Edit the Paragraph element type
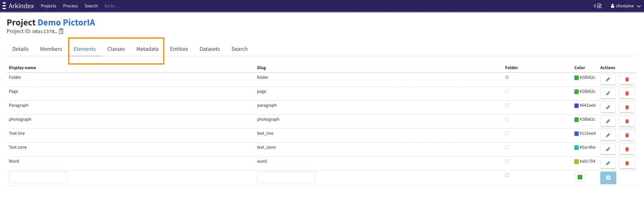The height and width of the screenshot is (214, 644). coord(608,107)
